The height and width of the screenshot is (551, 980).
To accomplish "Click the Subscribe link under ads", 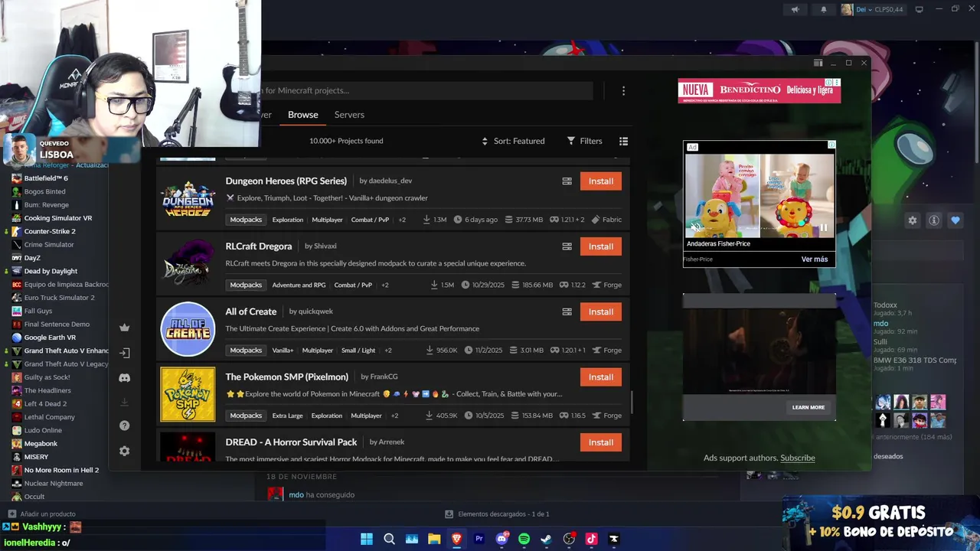I will [797, 458].
